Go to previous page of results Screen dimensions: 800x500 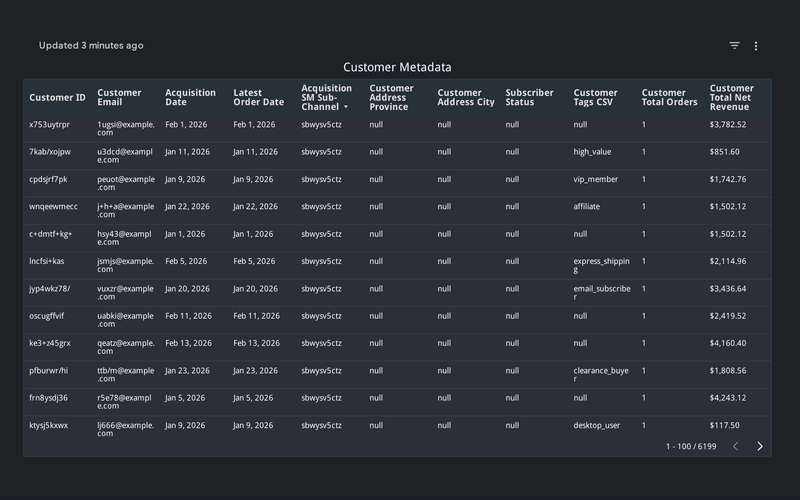736,446
